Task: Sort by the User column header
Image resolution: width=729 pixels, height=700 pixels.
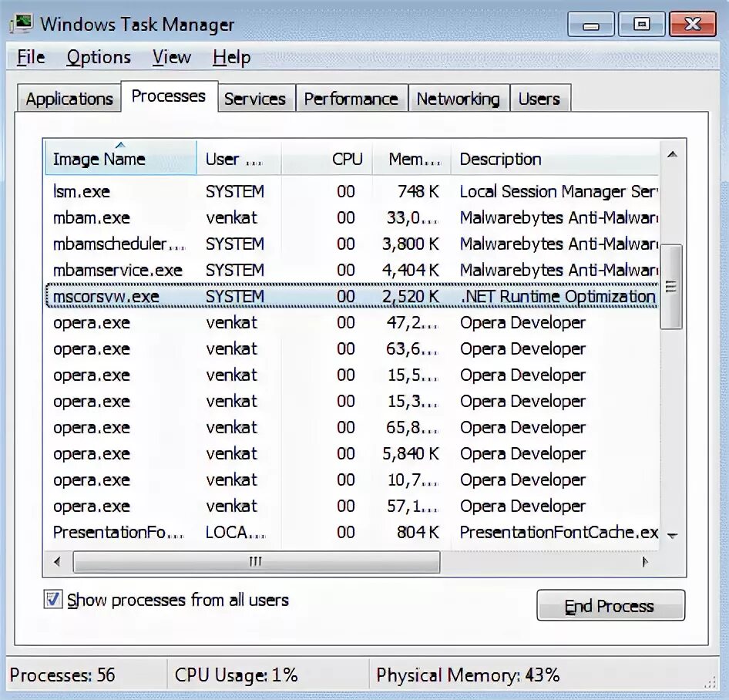Action: (x=239, y=158)
